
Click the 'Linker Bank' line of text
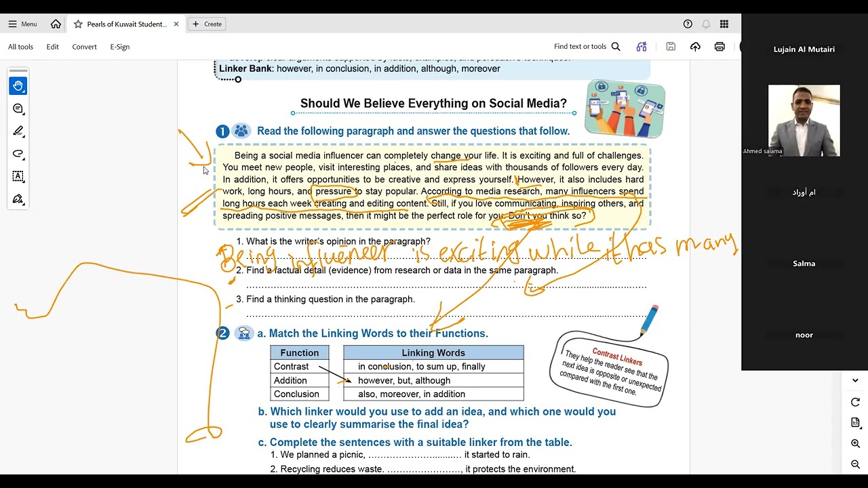pos(359,68)
